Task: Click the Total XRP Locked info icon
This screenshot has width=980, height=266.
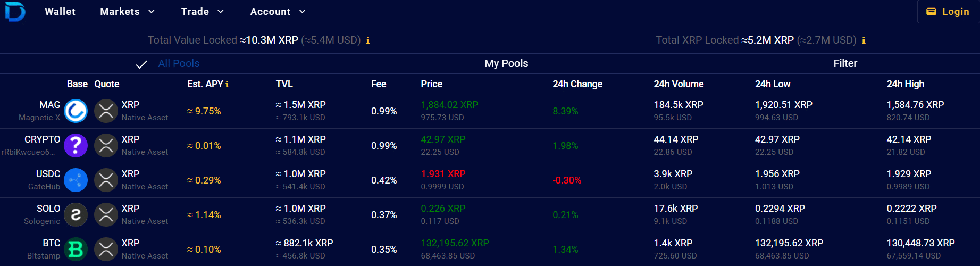Action: [863, 40]
